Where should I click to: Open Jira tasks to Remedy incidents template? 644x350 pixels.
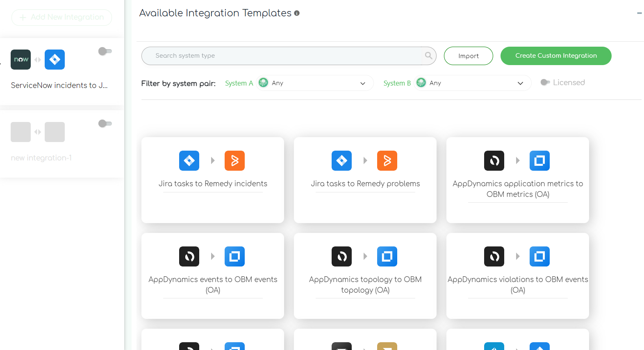coord(213,180)
